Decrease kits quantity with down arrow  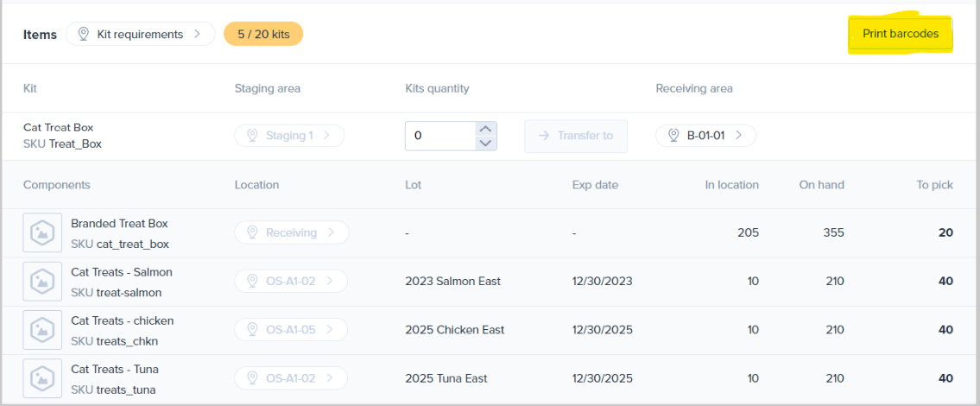pos(486,143)
